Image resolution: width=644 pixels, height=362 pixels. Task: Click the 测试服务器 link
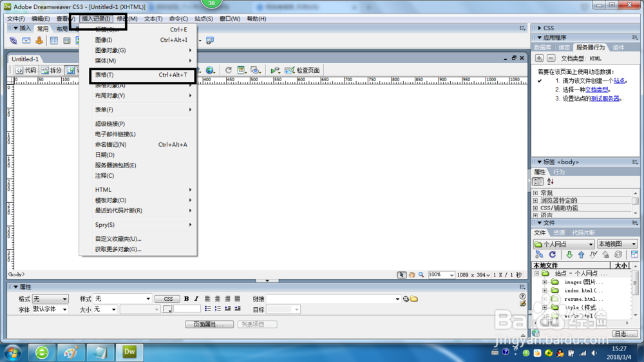[605, 99]
